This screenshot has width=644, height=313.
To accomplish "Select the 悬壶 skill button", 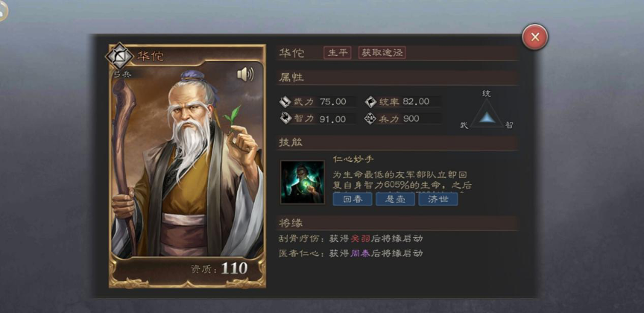I will (395, 199).
